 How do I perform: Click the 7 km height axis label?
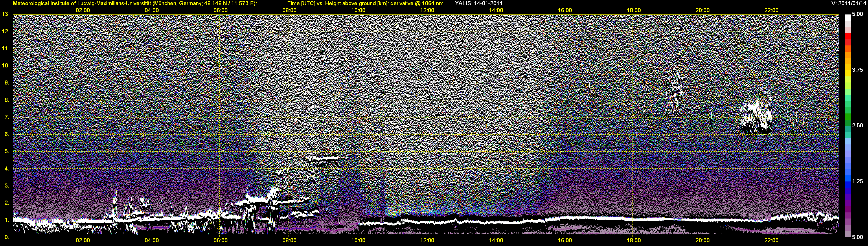pos(7,117)
